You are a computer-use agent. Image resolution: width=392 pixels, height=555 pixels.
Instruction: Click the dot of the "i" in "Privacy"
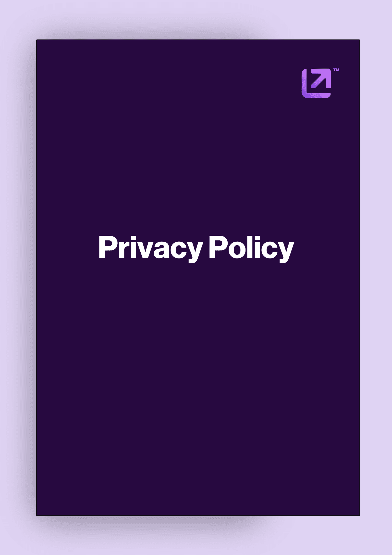point(134,238)
